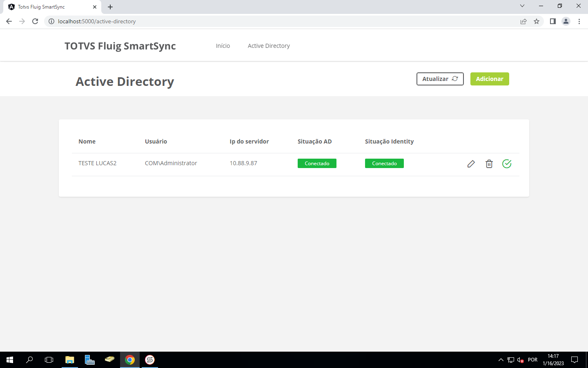588x368 pixels.
Task: Share this page via the share icon
Action: click(523, 21)
